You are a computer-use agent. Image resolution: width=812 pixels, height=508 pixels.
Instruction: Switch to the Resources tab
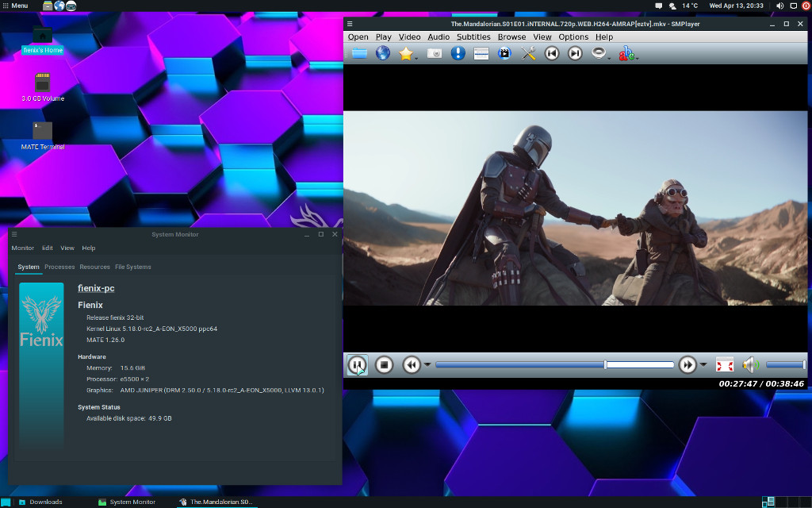pyautogui.click(x=95, y=267)
